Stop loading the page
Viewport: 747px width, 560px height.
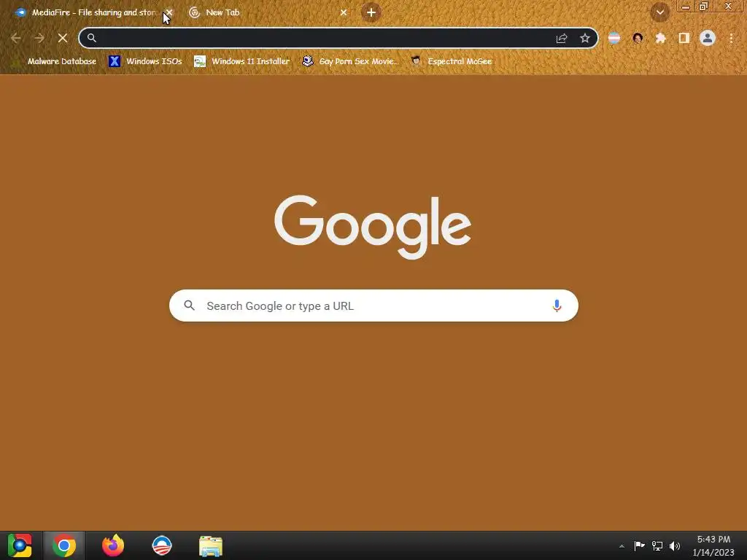(63, 38)
